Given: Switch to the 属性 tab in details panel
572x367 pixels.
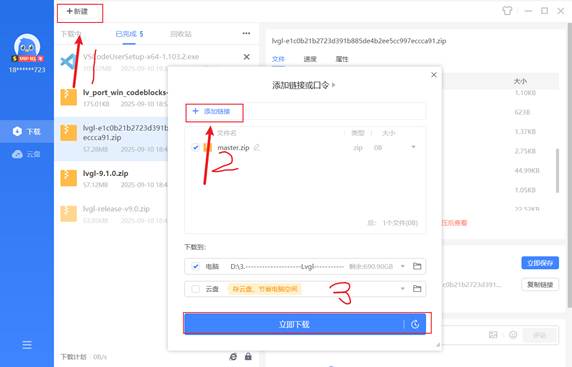Looking at the screenshot, I should pos(342,59).
